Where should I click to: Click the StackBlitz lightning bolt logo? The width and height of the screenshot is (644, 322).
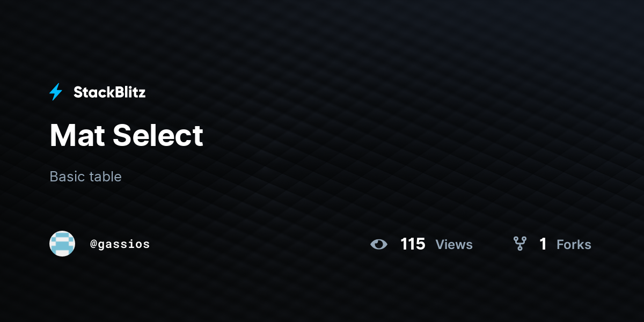point(56,92)
